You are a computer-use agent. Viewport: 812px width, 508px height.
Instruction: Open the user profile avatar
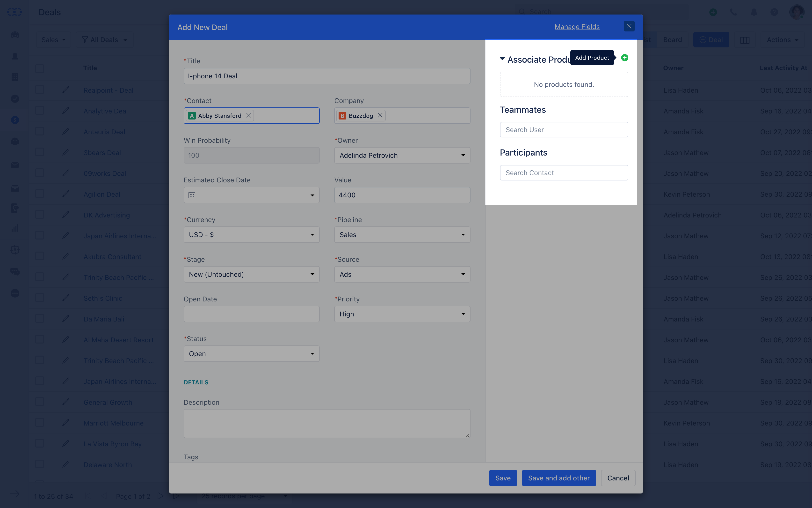click(797, 12)
